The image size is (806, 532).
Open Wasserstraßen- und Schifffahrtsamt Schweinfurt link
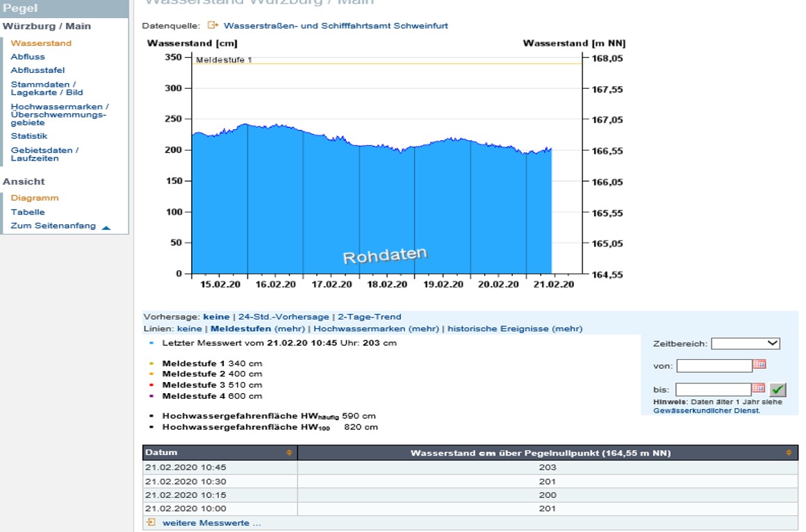point(336,26)
